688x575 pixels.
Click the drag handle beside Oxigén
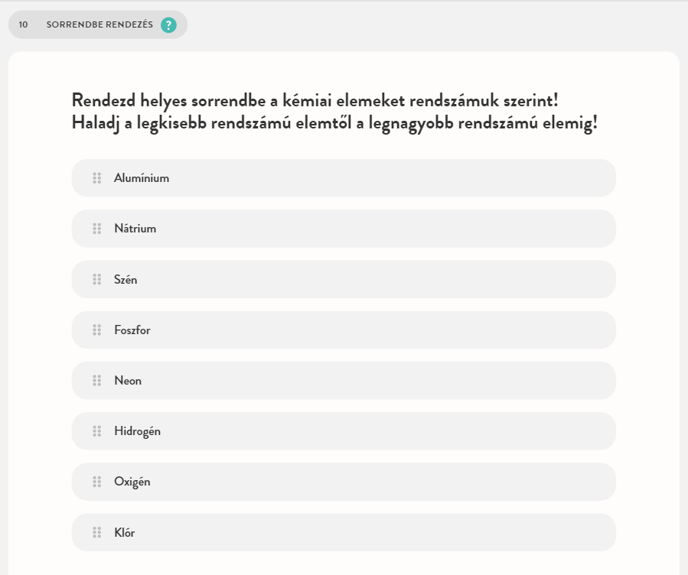click(x=97, y=482)
